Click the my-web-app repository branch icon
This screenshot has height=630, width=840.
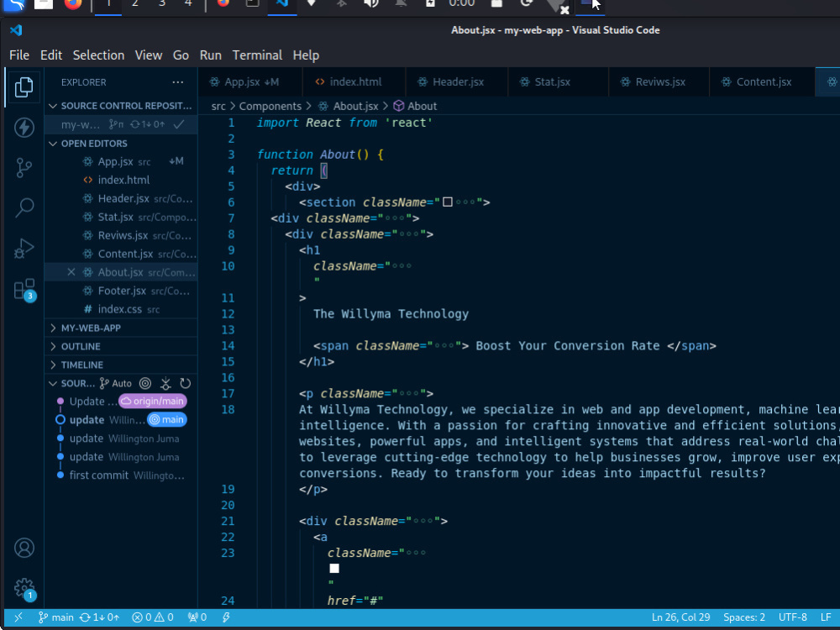point(116,124)
